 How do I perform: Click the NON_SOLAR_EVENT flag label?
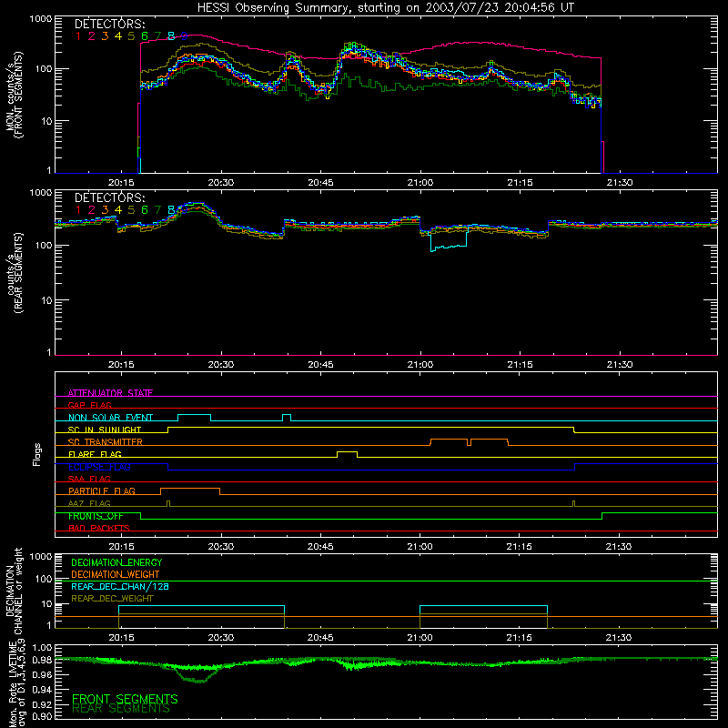[x=110, y=418]
